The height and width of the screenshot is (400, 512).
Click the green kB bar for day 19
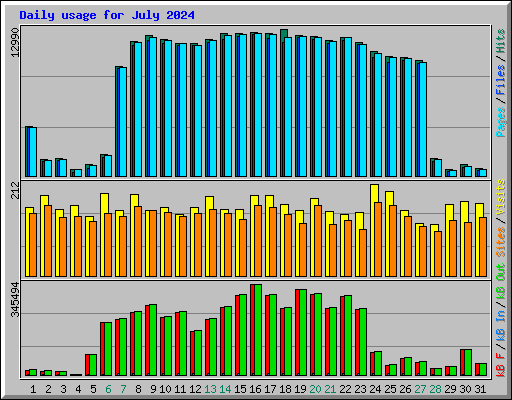(x=303, y=333)
